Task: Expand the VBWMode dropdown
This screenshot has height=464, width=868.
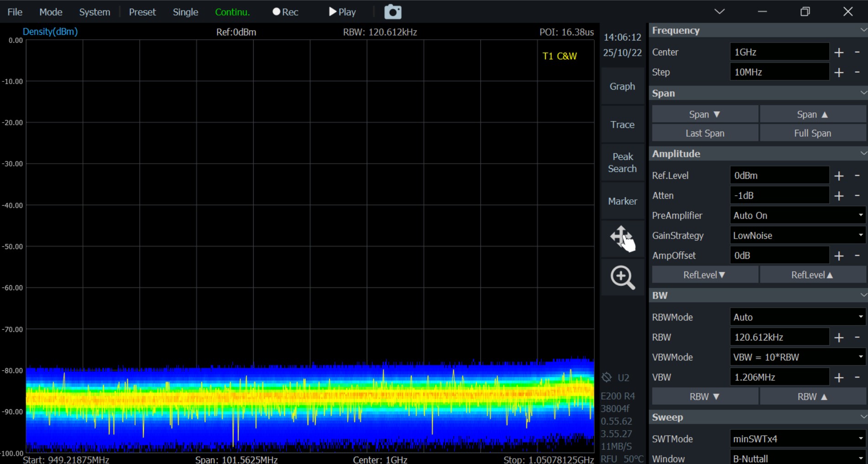Action: click(797, 357)
